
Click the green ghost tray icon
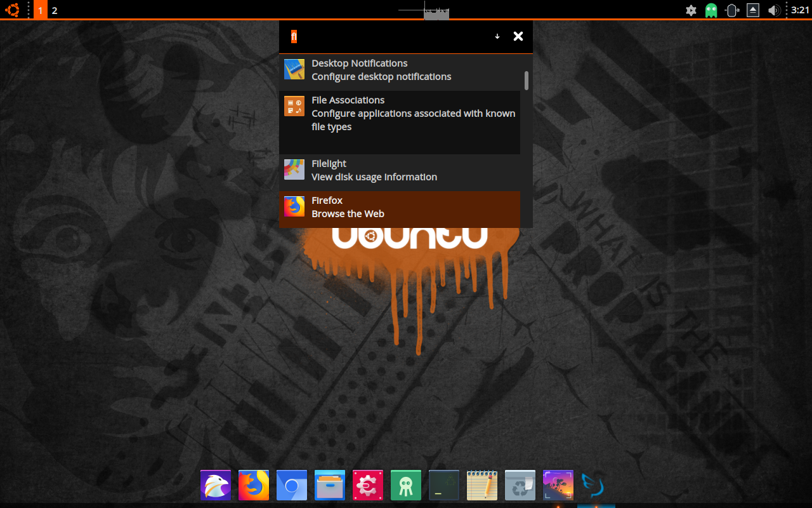click(x=711, y=10)
